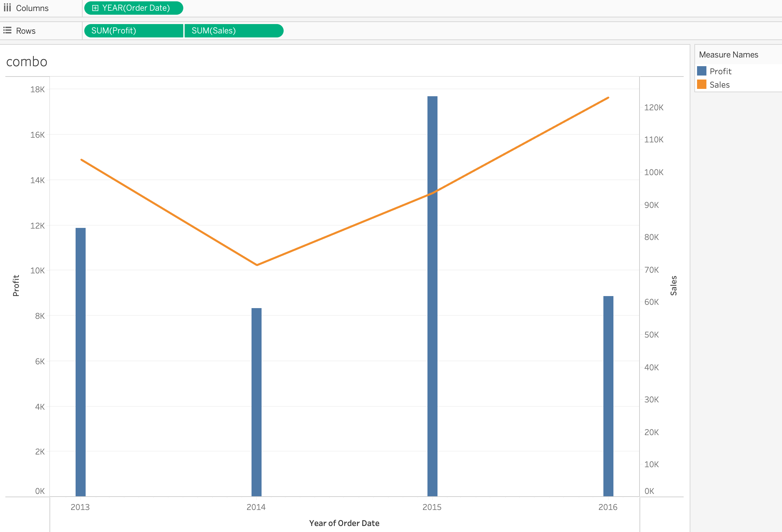The width and height of the screenshot is (782, 532).
Task: Select Profit in the legend
Action: coord(720,71)
